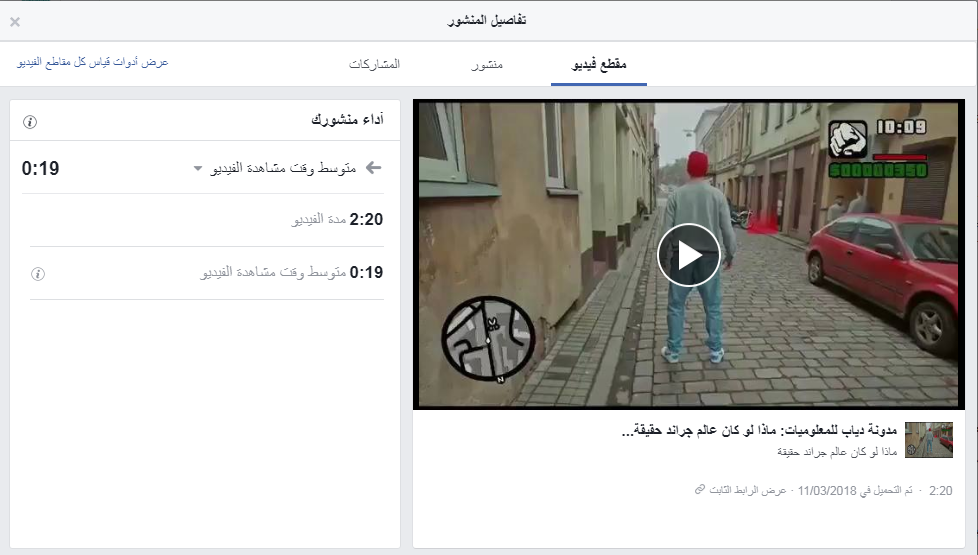978x555 pixels.
Task: Click the small video thumbnail beside the title
Action: tap(929, 440)
